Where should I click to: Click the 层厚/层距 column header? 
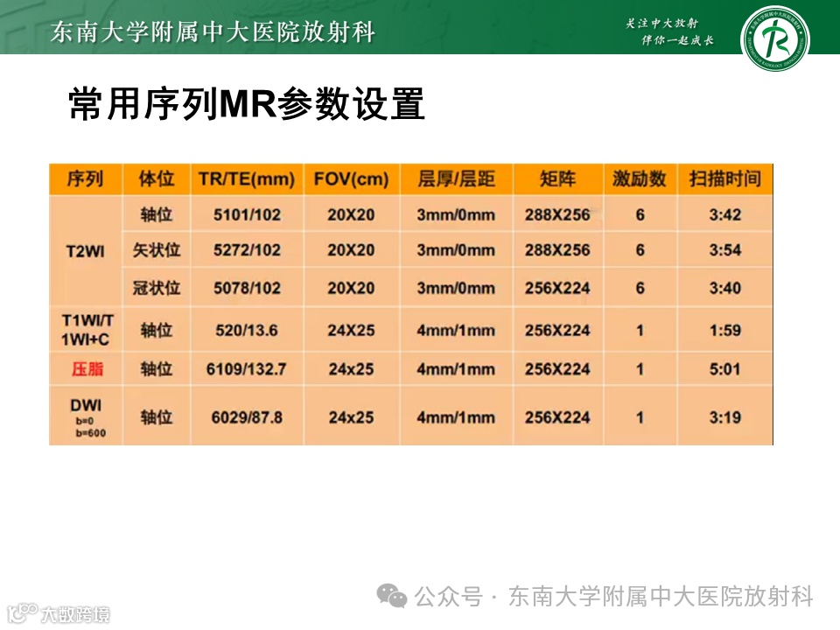click(x=457, y=178)
